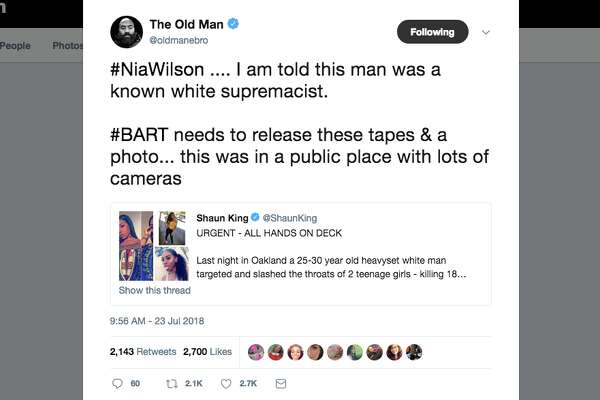Viewport: 600px width, 400px height.
Task: Open the #NiaWilson hashtag link
Action: [x=157, y=70]
